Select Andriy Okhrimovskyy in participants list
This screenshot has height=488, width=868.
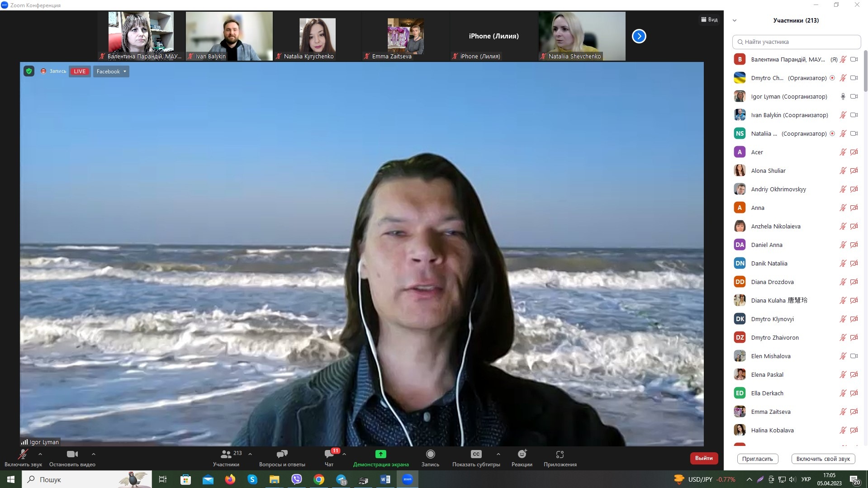tap(797, 189)
